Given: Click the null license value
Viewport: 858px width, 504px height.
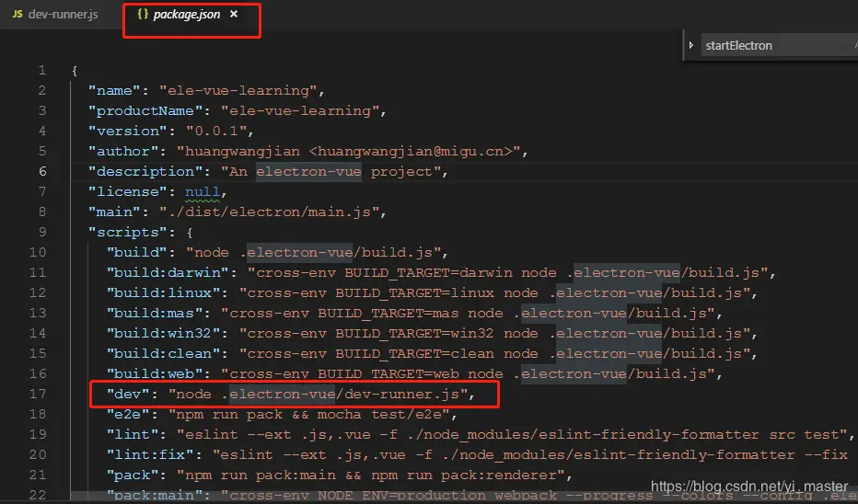Looking at the screenshot, I should (202, 192).
